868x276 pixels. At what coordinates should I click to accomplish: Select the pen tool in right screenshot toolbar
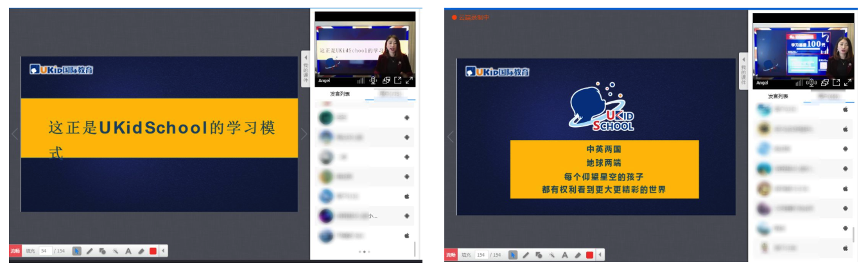526,255
